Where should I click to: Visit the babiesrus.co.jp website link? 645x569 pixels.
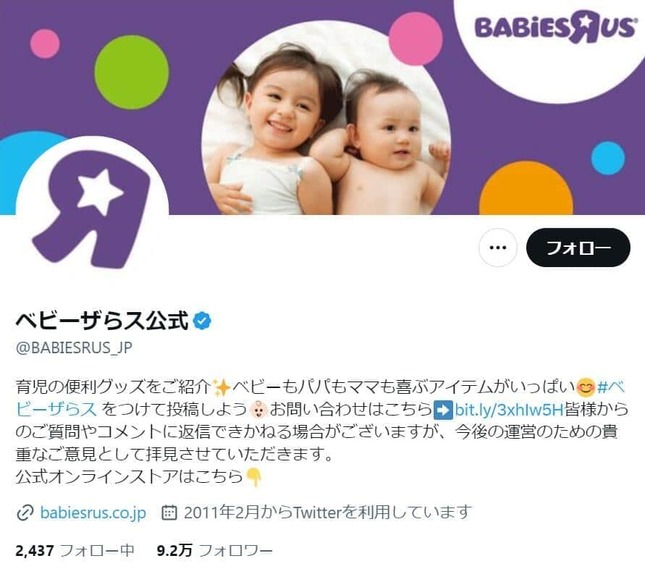[93, 513]
